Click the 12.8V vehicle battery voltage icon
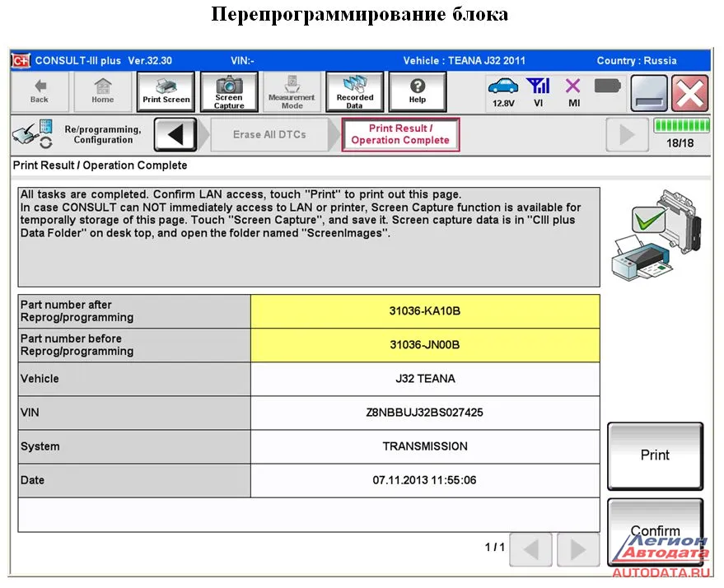The width and height of the screenshot is (724, 588). [x=503, y=93]
